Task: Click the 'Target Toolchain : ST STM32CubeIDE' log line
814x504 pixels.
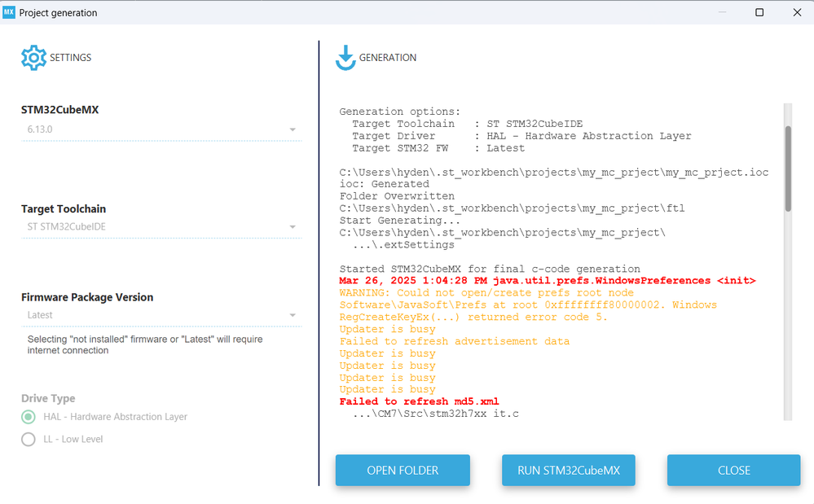Action: click(467, 124)
